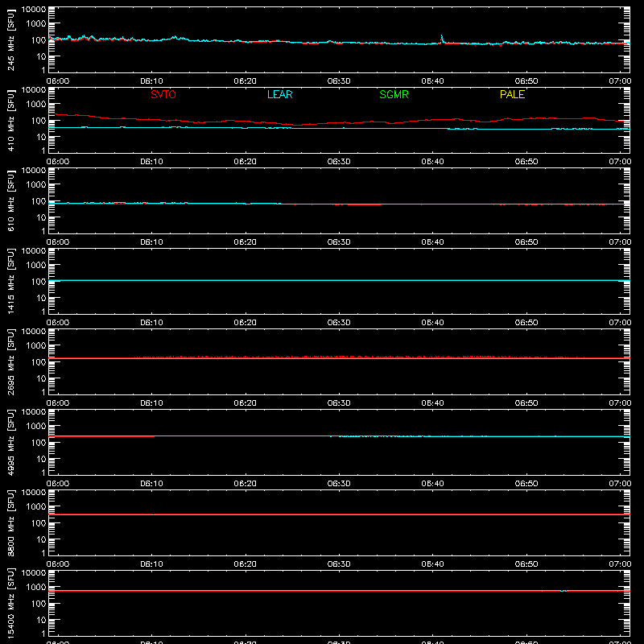Click the 06:20 time label under 610 MHz plot

click(x=246, y=242)
